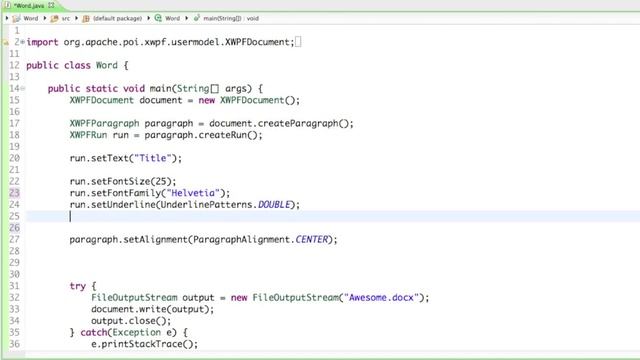
Task: Click 'UnderlinePatterns' on line 24
Action: click(x=207, y=204)
